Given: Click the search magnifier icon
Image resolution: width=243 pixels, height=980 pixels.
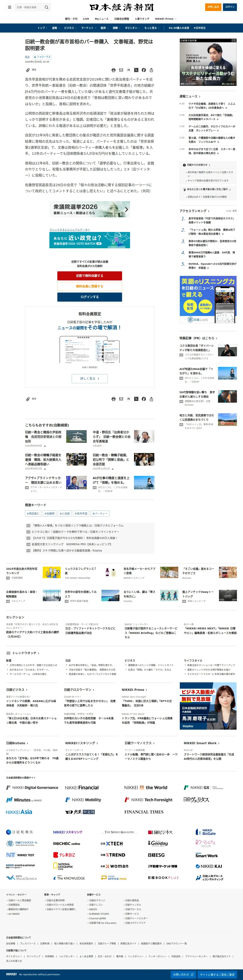Looking at the screenshot, I should pyautogui.click(x=46, y=7).
